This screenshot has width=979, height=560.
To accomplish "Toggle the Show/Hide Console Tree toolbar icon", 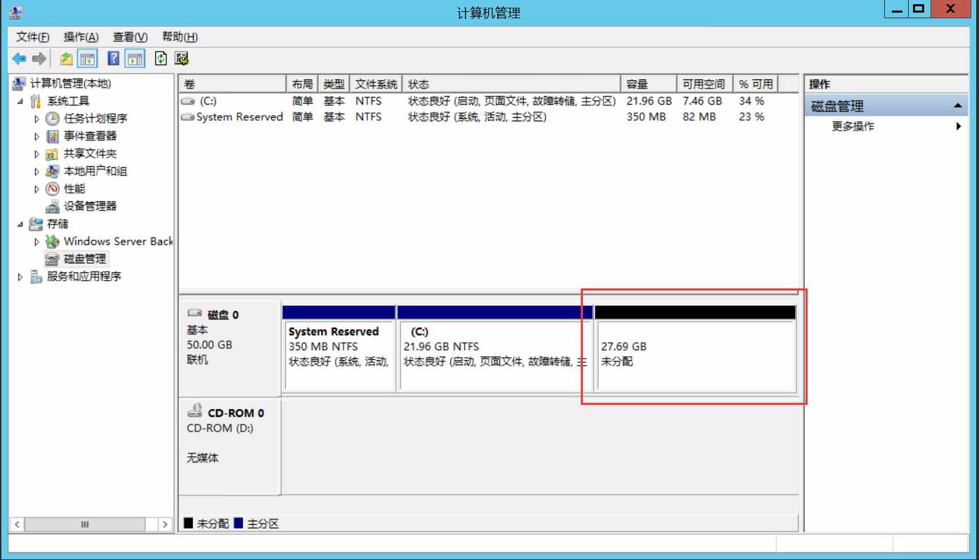I will point(87,59).
